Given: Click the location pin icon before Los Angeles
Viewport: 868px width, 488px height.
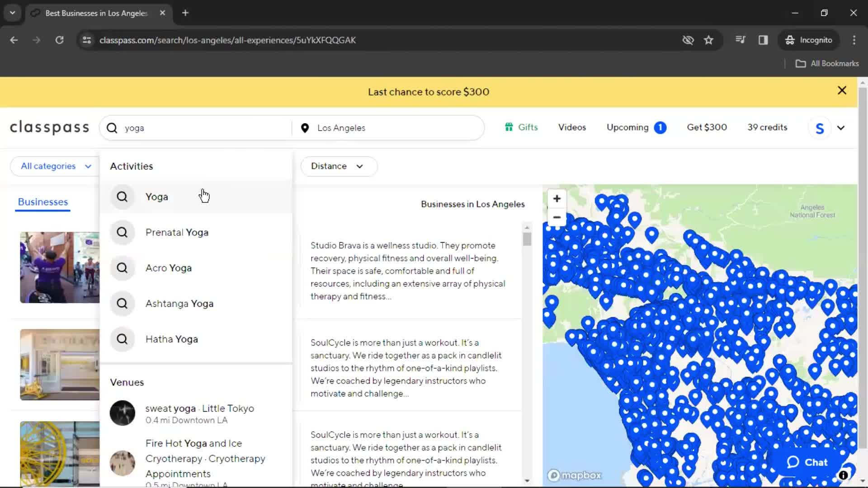Looking at the screenshot, I should [x=305, y=128].
